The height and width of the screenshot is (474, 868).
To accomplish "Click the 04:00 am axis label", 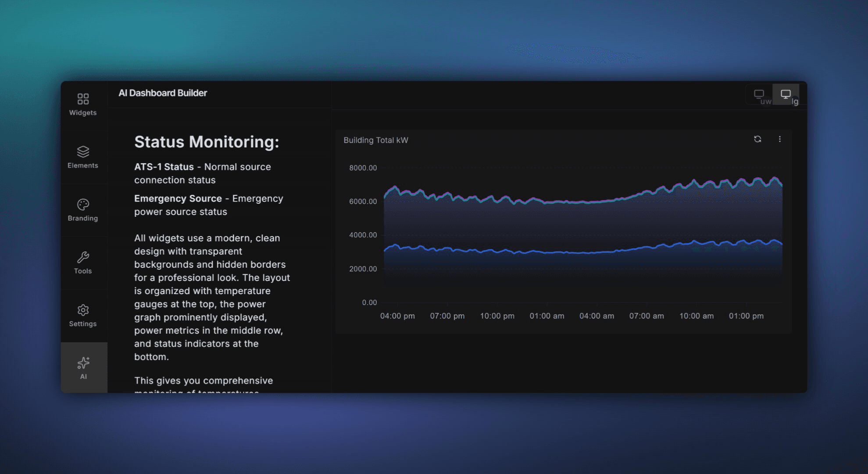I will (x=596, y=316).
